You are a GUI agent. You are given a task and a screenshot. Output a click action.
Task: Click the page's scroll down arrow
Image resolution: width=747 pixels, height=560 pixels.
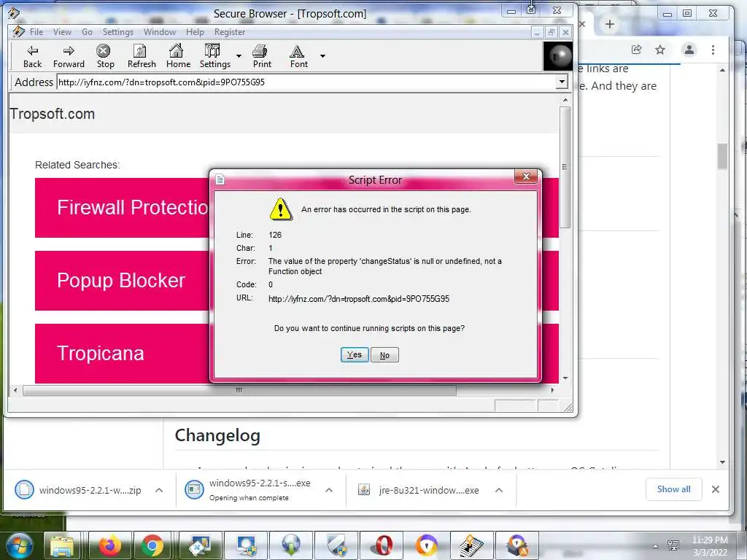pos(565,378)
